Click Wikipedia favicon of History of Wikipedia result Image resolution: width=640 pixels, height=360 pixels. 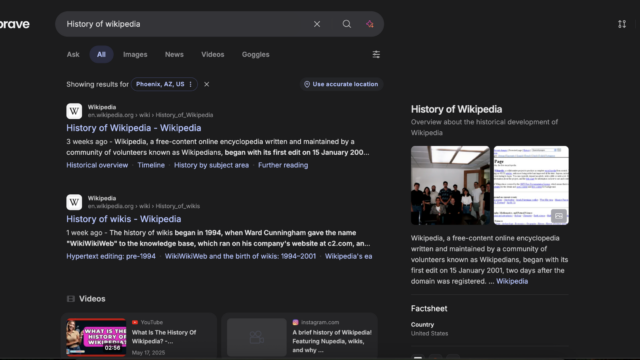pyautogui.click(x=74, y=111)
